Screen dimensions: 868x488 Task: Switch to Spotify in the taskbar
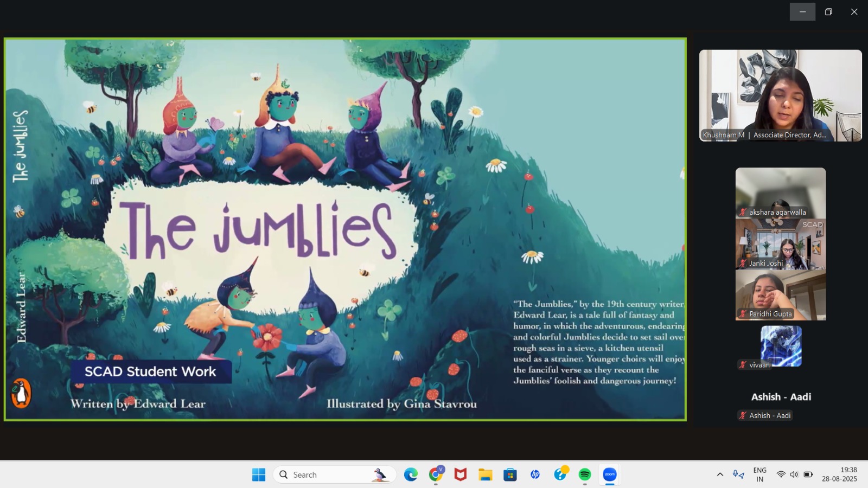pyautogui.click(x=585, y=475)
